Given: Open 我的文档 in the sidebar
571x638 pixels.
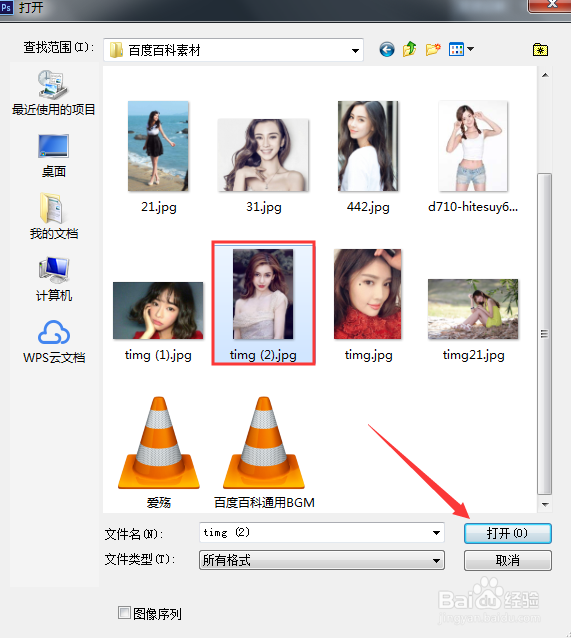Looking at the screenshot, I should pos(53,216).
